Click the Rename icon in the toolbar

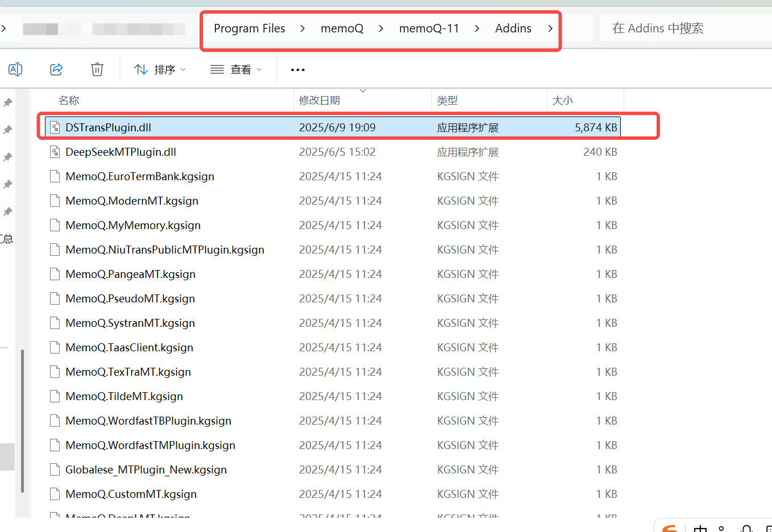click(15, 69)
